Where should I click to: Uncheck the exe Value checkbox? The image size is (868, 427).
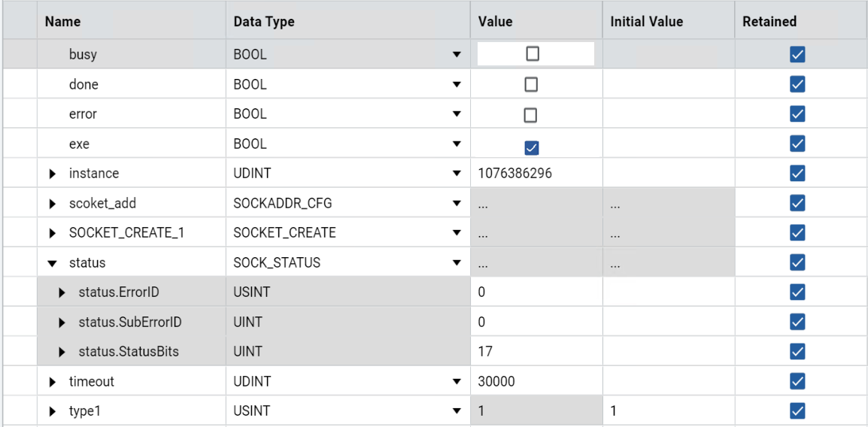(x=531, y=148)
